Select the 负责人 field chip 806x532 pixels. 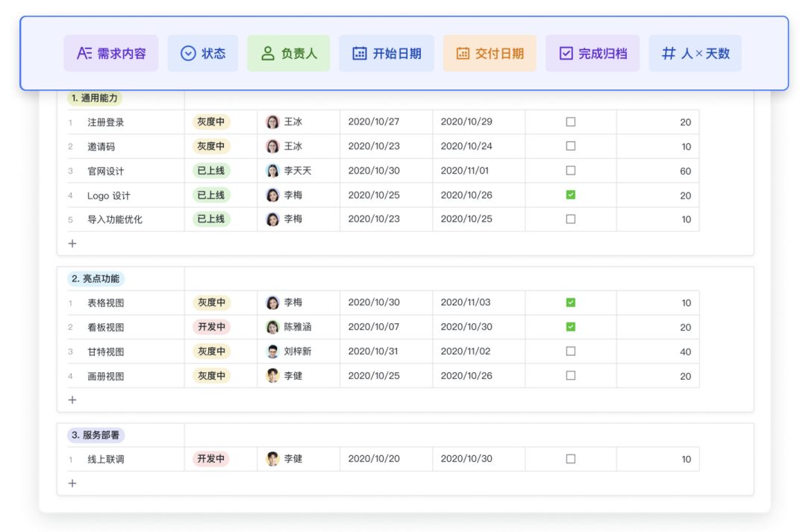[289, 54]
